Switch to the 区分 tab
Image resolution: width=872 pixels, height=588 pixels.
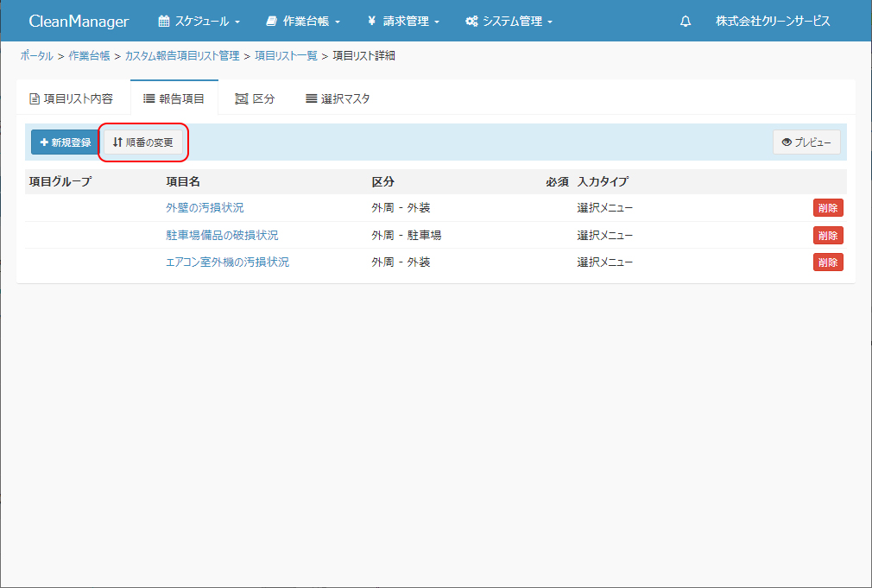coord(255,98)
